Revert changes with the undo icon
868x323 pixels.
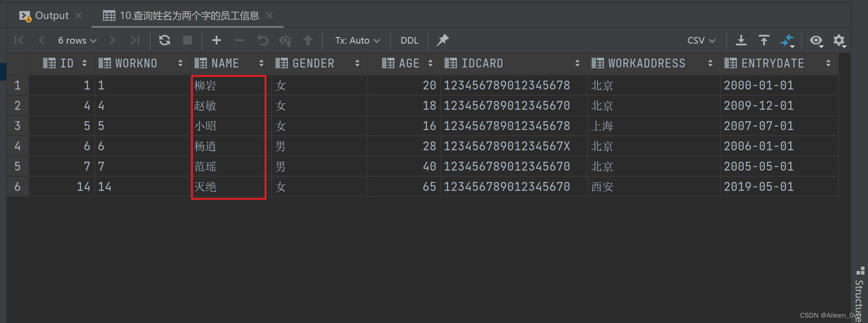coord(263,40)
